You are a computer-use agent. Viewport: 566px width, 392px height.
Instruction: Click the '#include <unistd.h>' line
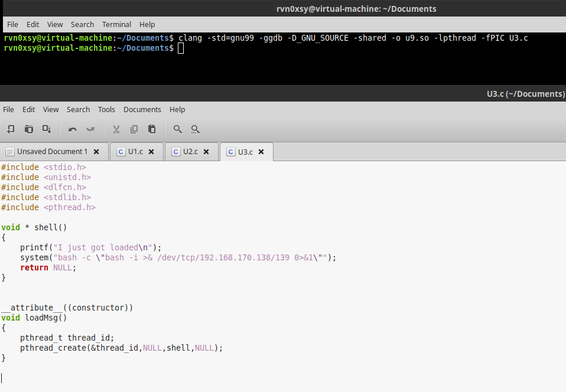(46, 178)
